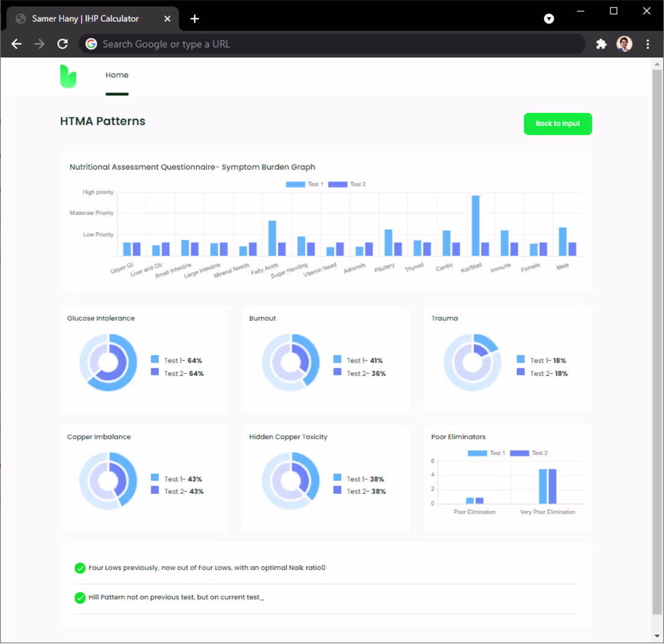This screenshot has width=664, height=644.
Task: Select the Home navigation tab
Action: tap(117, 75)
